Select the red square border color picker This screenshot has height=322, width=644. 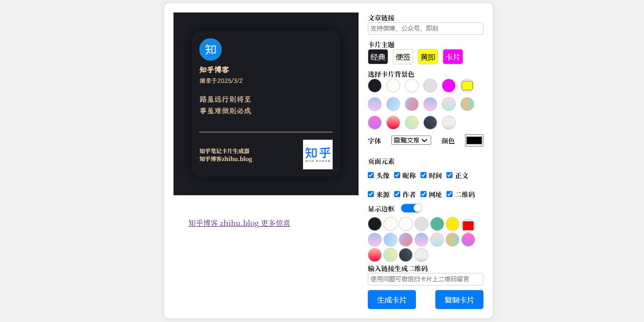[468, 226]
